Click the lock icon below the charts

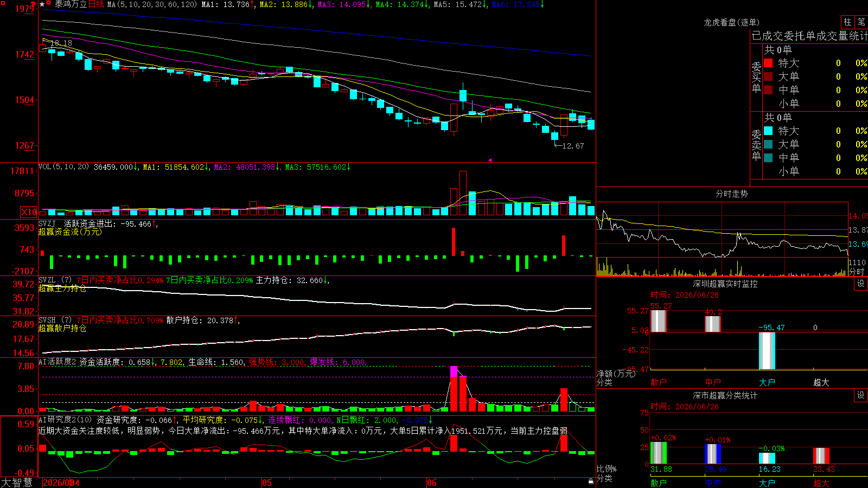(x=591, y=481)
